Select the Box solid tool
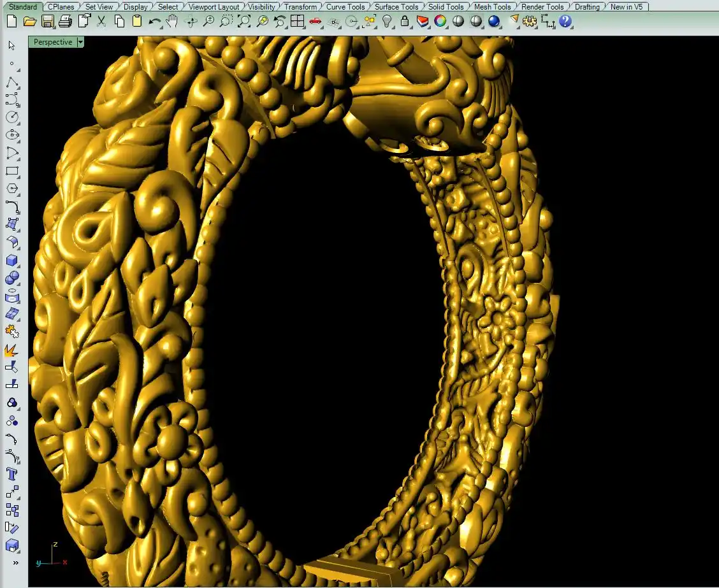 tap(12, 261)
